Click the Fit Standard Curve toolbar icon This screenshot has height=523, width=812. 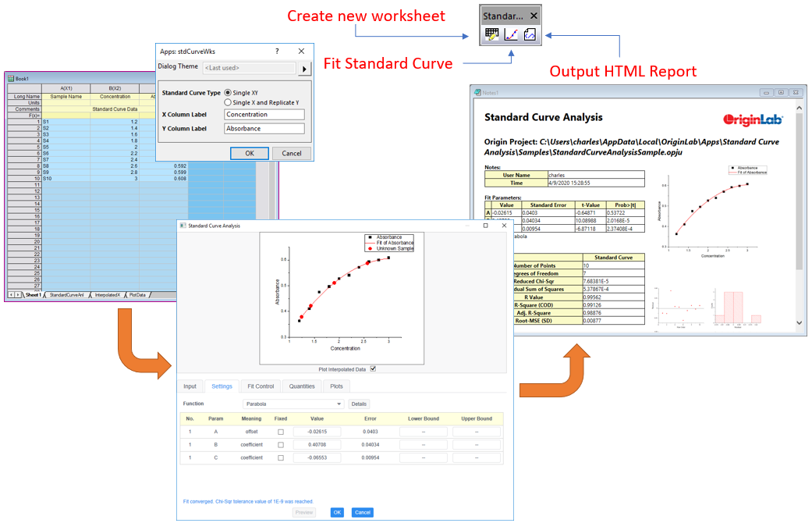pos(511,34)
